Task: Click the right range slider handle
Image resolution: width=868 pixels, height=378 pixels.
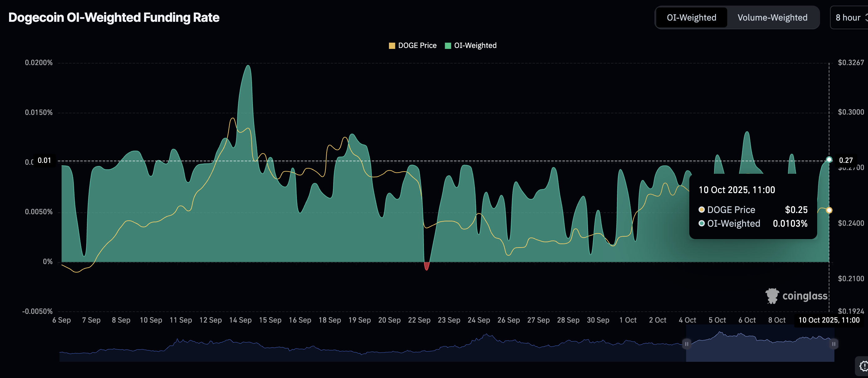Action: 833,344
